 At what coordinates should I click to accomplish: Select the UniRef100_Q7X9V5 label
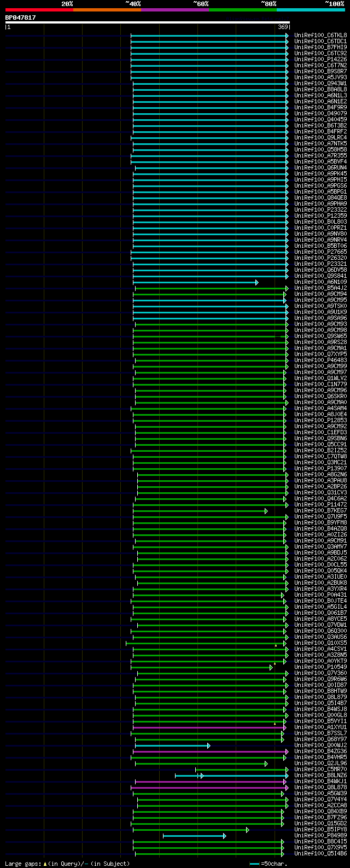point(320,848)
